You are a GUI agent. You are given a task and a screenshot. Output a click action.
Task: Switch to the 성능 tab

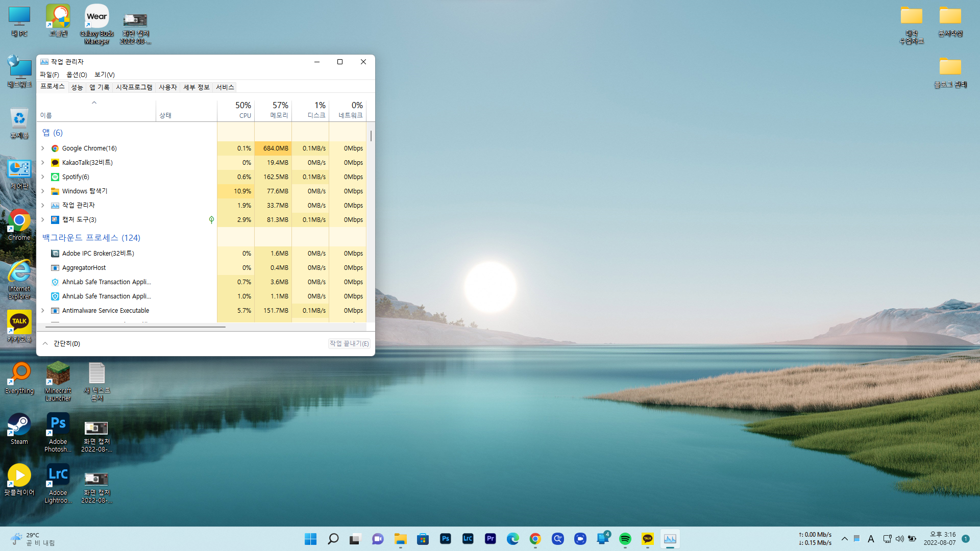coord(77,87)
